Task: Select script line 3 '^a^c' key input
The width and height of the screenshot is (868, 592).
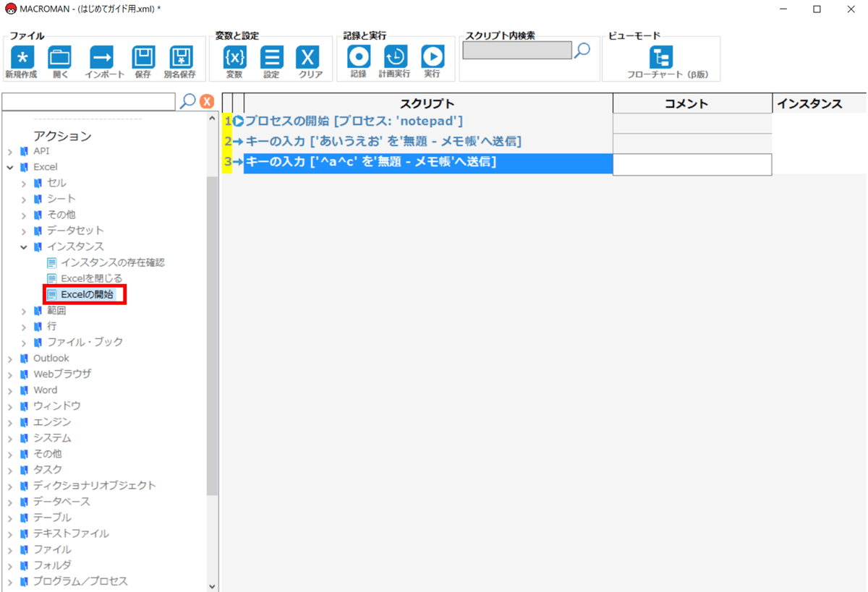Action: coord(428,163)
